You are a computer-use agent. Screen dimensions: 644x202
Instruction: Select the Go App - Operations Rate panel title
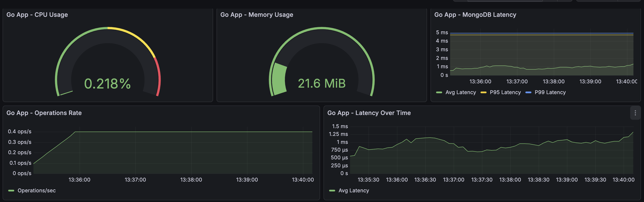(44, 113)
